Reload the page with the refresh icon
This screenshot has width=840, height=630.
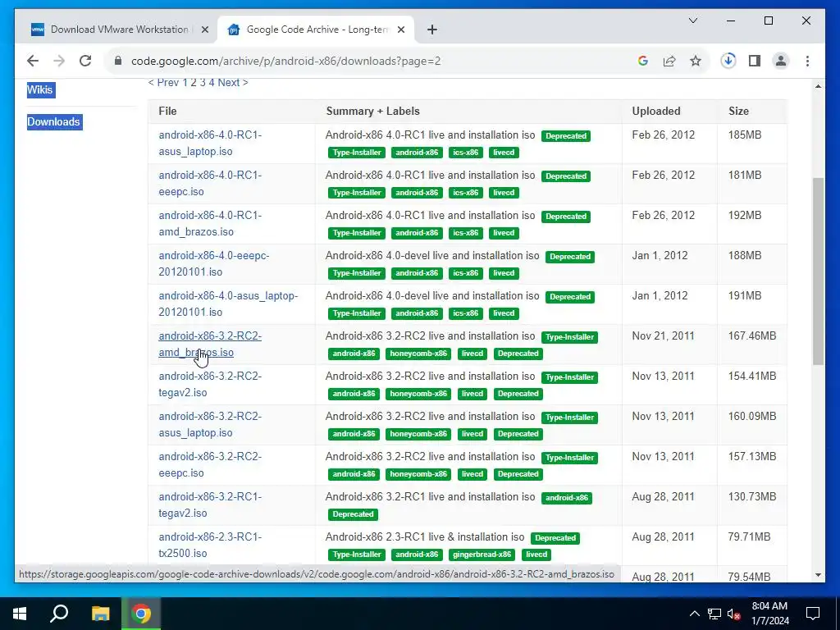click(x=85, y=61)
